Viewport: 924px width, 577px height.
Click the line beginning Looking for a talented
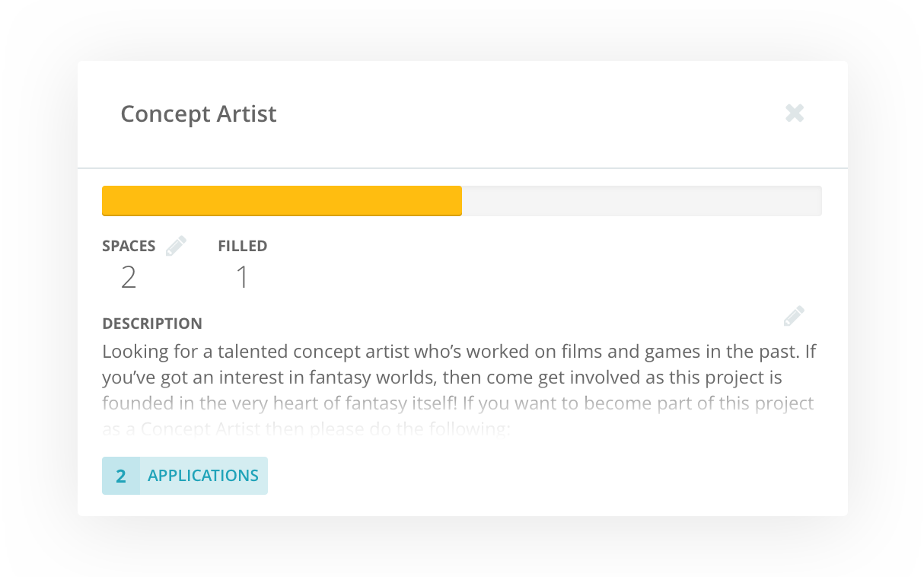[x=460, y=352]
